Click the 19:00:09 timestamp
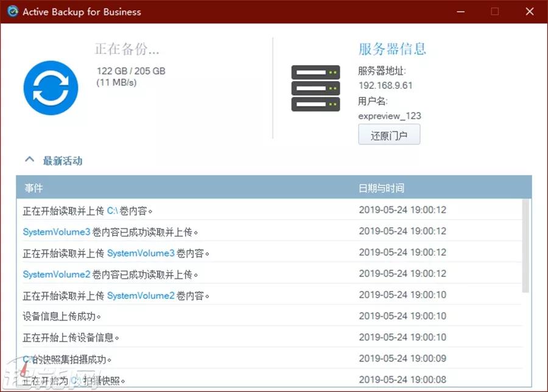Image resolution: width=548 pixels, height=392 pixels. pyautogui.click(x=402, y=359)
